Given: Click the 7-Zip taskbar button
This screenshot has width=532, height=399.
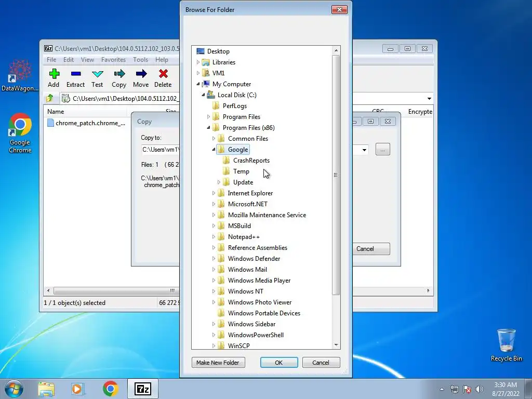Looking at the screenshot, I should pos(143,389).
